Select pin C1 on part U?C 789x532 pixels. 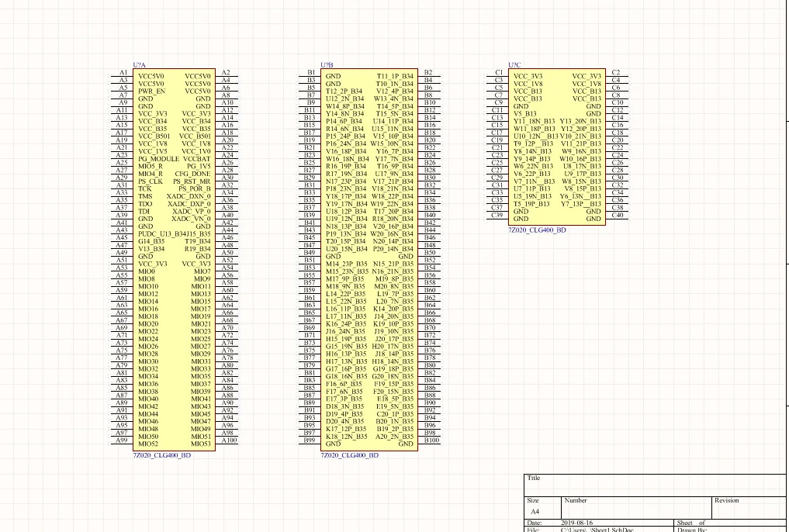pos(499,72)
